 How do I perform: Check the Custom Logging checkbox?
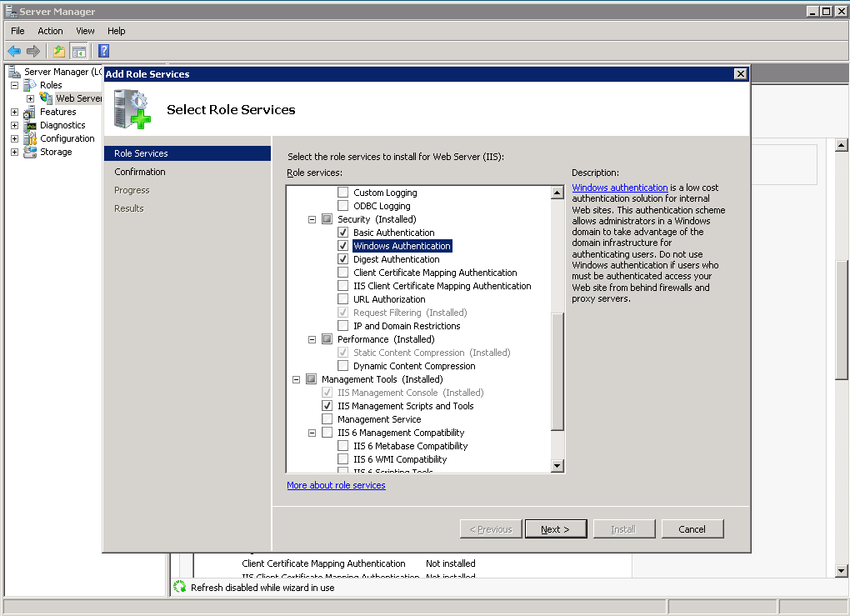point(342,193)
